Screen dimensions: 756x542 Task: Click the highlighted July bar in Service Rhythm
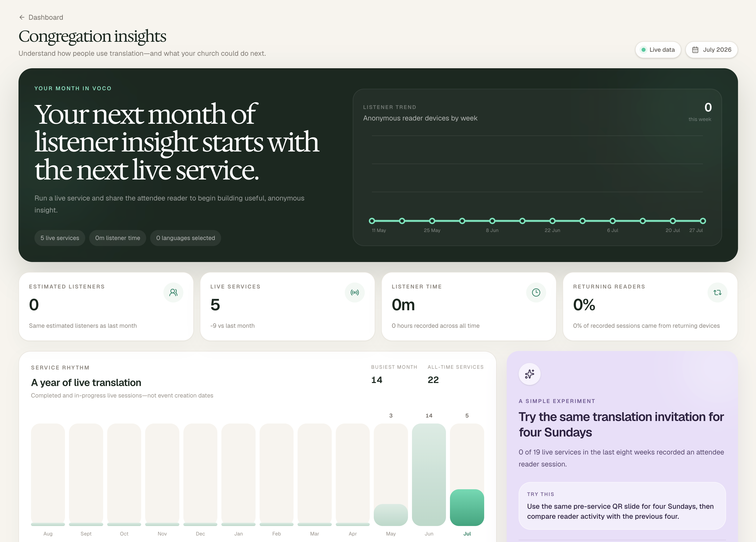467,507
